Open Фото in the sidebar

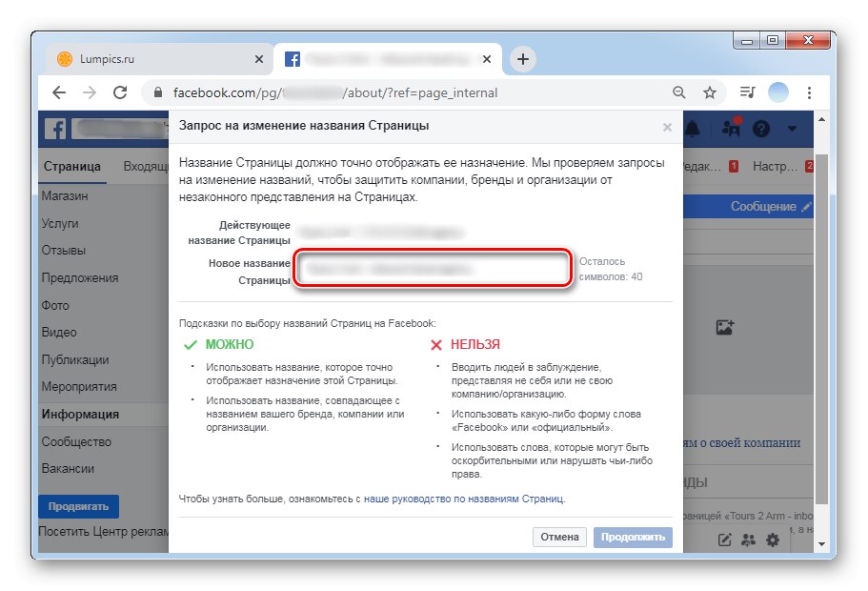(55, 305)
